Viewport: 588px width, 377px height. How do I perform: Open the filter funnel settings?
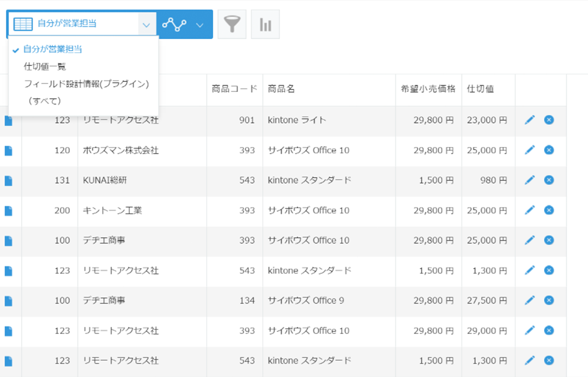(232, 25)
